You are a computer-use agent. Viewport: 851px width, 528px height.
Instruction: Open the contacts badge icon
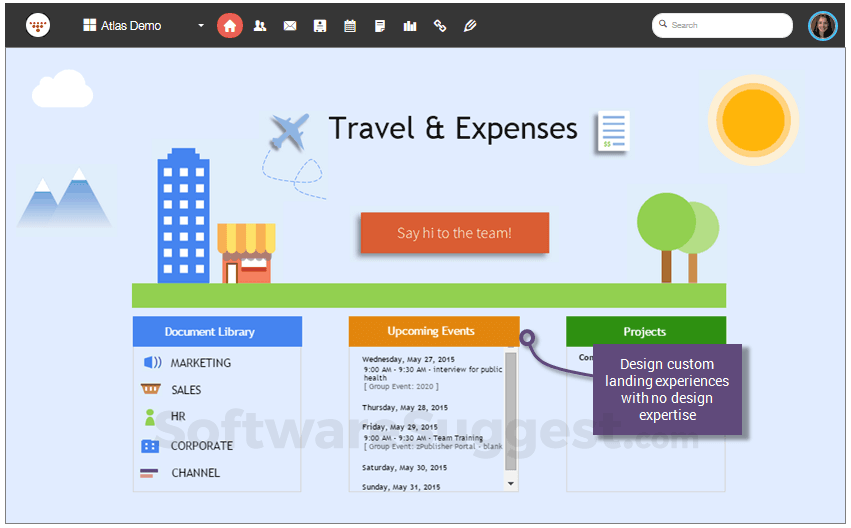(x=320, y=26)
